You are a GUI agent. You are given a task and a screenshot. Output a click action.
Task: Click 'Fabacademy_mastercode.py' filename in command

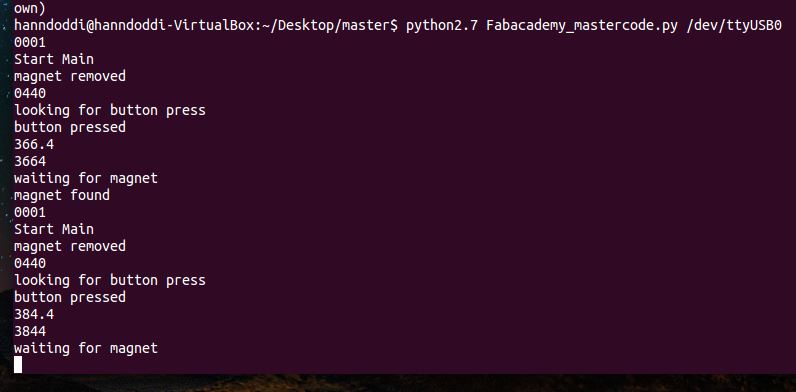pos(582,25)
